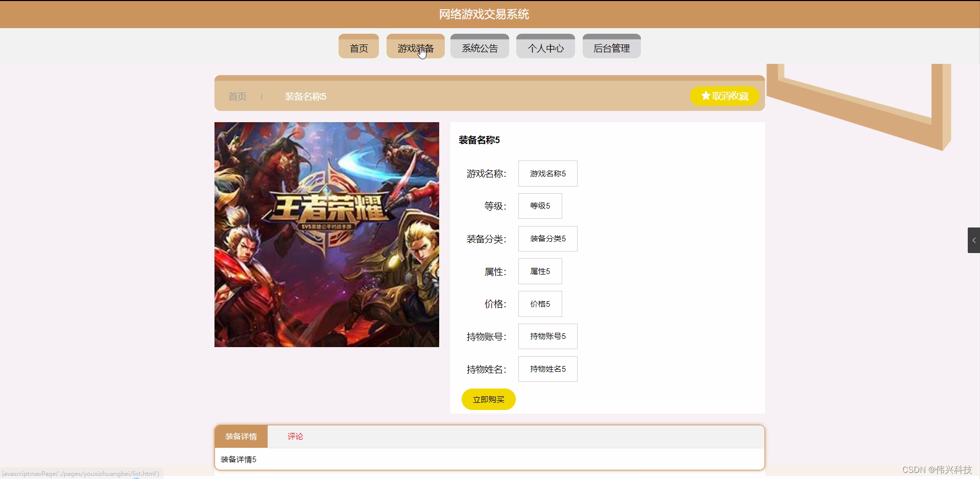Click the 装备名称5 breadcrumb text
The width and height of the screenshot is (980, 479).
305,96
